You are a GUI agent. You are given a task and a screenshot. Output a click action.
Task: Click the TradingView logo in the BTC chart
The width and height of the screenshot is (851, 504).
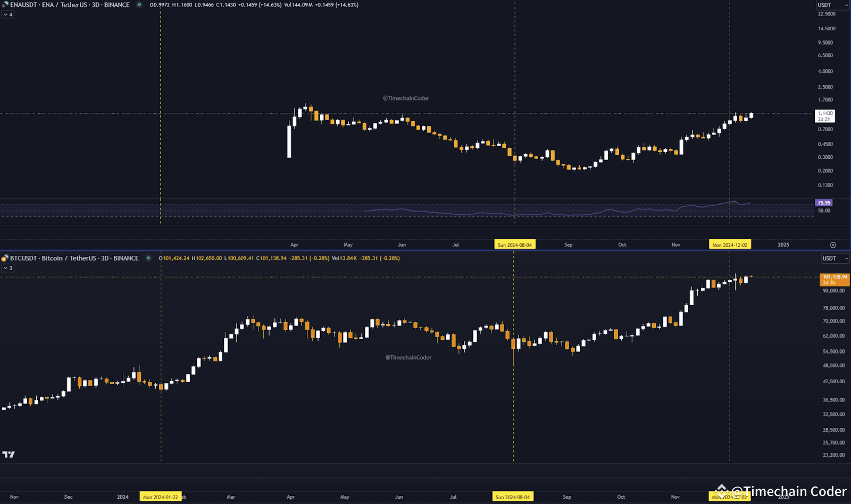9,455
